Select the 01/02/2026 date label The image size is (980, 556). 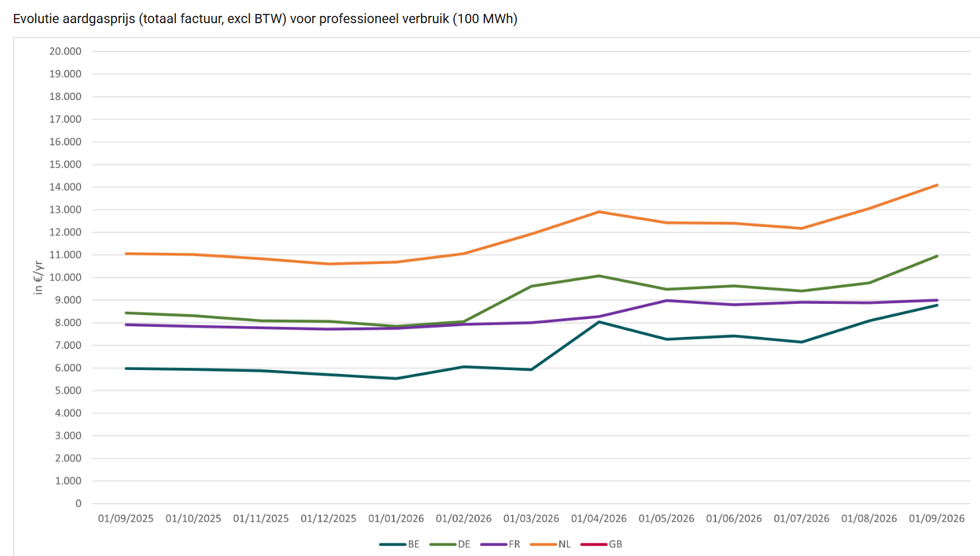pos(464,518)
